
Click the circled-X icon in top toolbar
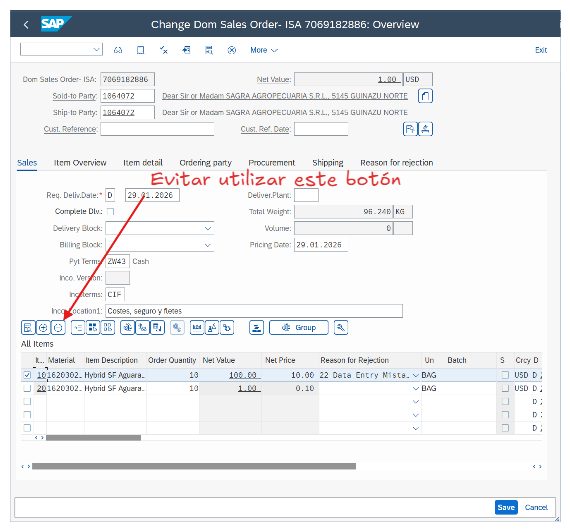click(232, 50)
